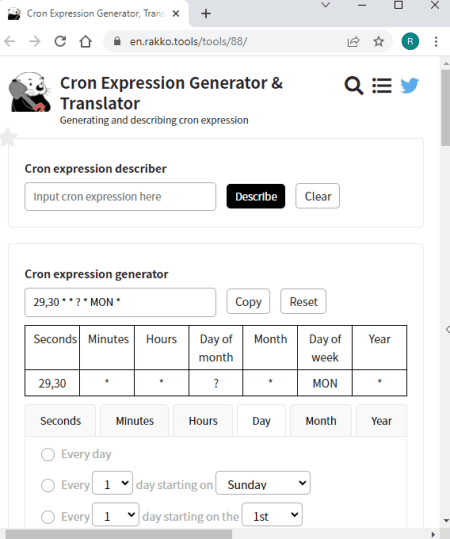The width and height of the screenshot is (450, 539).
Task: Open interval dropdown beside day starting on
Action: (x=112, y=483)
